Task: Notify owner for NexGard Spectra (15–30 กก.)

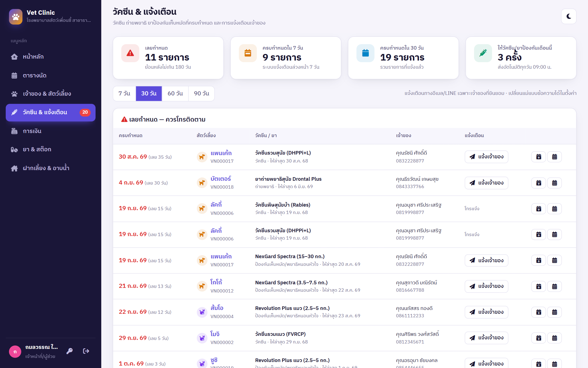Action: [x=486, y=260]
